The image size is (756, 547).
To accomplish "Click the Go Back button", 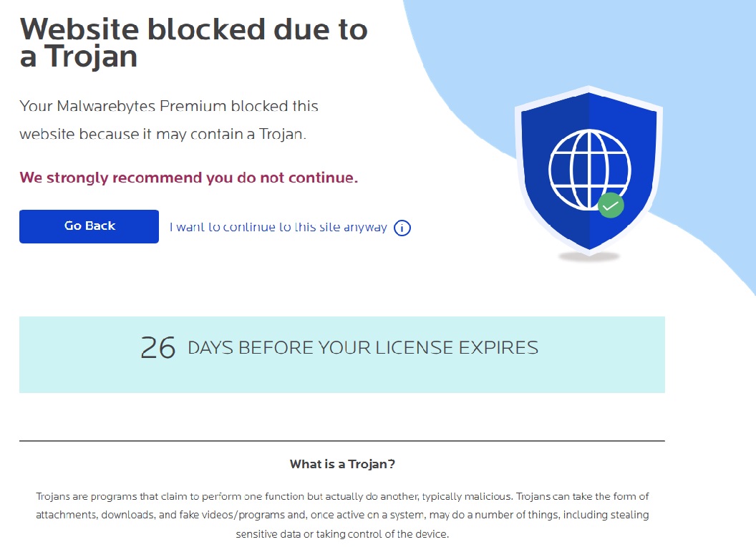I will pos(89,226).
